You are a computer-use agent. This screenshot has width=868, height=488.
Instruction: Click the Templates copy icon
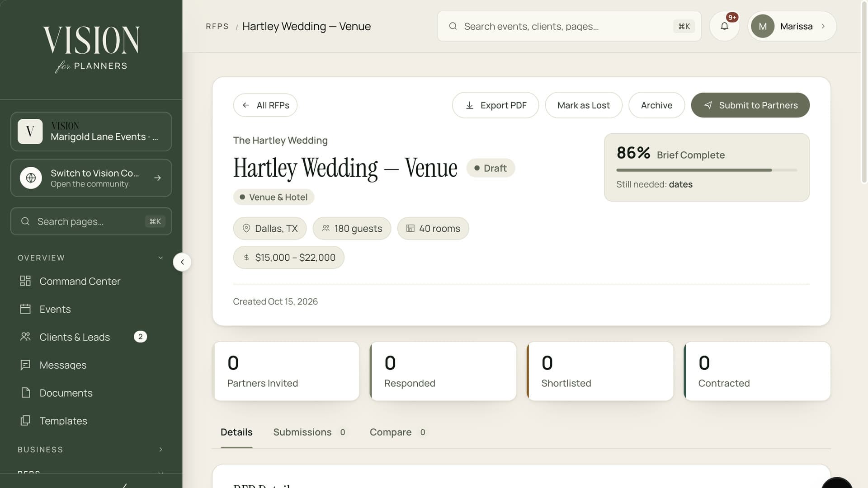click(x=25, y=421)
